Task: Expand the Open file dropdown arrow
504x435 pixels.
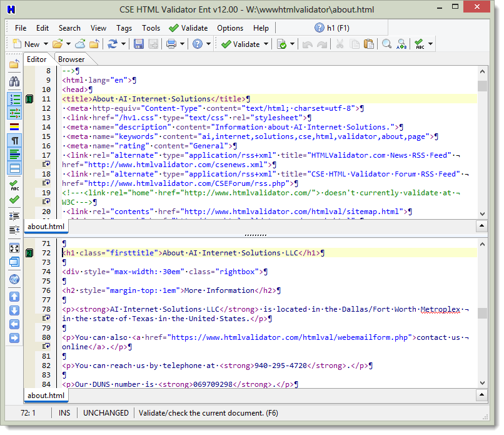Action: [68, 44]
